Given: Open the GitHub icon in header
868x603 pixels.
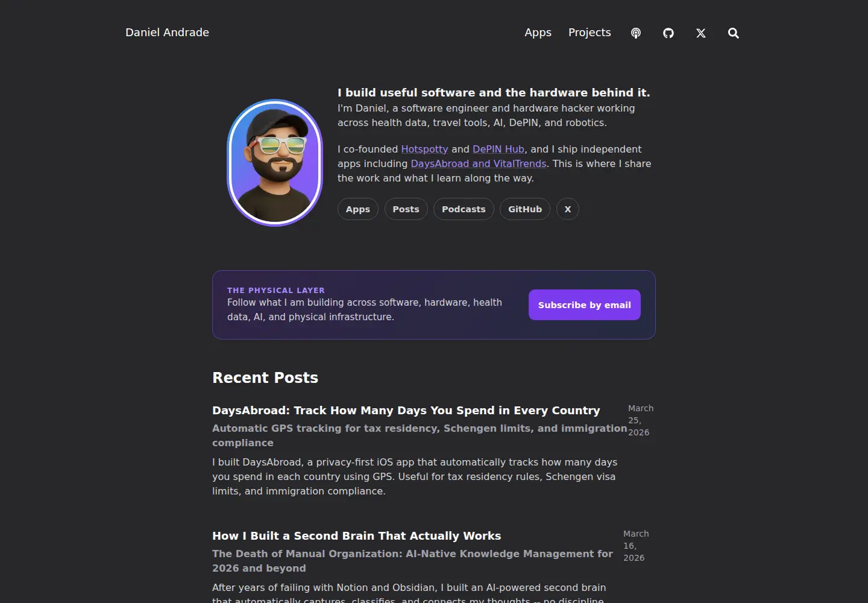Looking at the screenshot, I should coord(668,33).
